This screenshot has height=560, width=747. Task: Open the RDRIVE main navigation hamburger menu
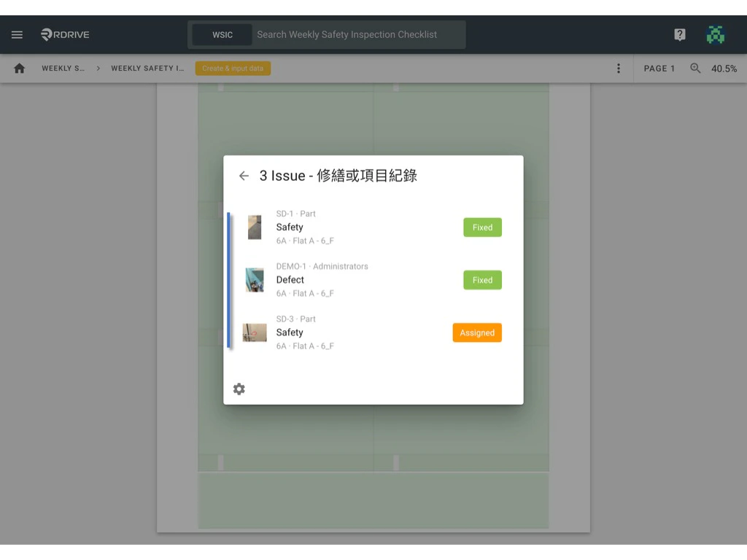pos(16,34)
